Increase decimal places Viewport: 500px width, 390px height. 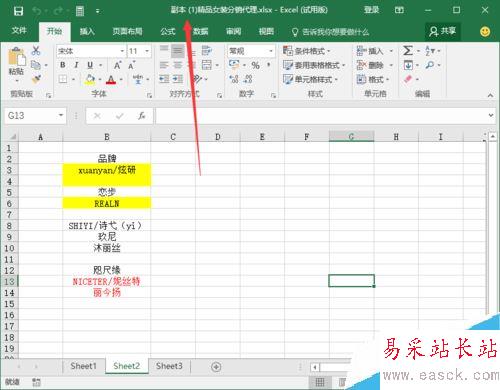[234, 79]
